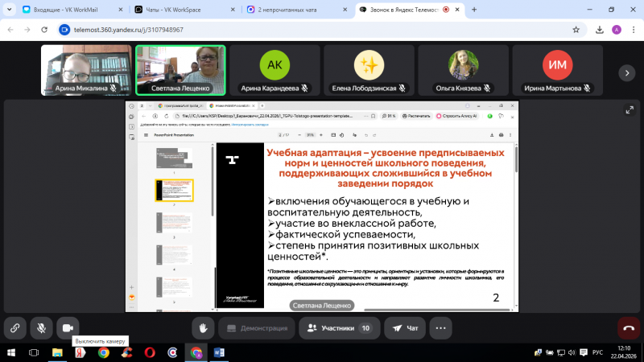The image size is (644, 362).
Task: Open the Opera browser from the taskbar
Action: click(150, 352)
